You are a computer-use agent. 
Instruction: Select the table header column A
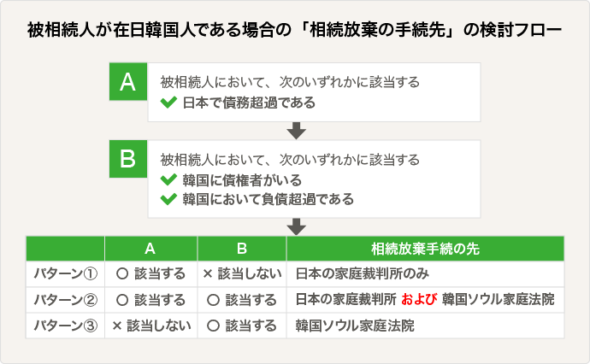click(150, 249)
